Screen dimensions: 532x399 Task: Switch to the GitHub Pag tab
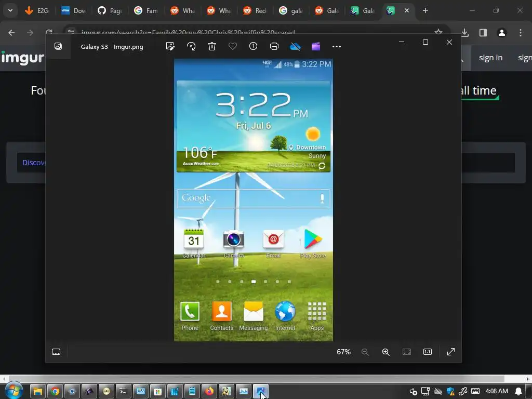(x=110, y=10)
